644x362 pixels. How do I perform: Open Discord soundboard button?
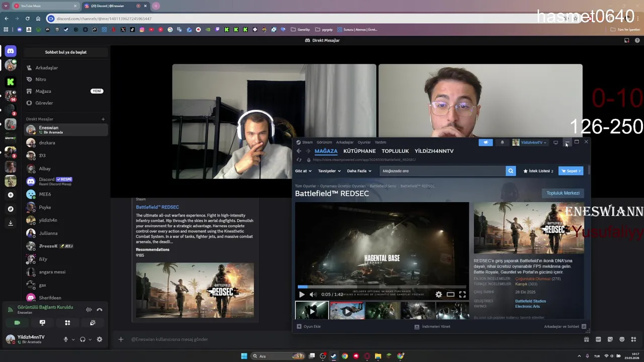[x=93, y=323]
